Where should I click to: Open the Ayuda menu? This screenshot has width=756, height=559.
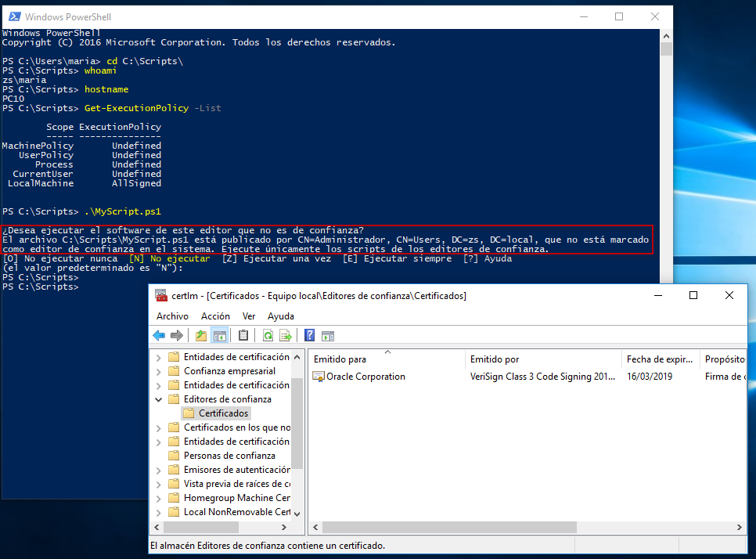tap(281, 316)
